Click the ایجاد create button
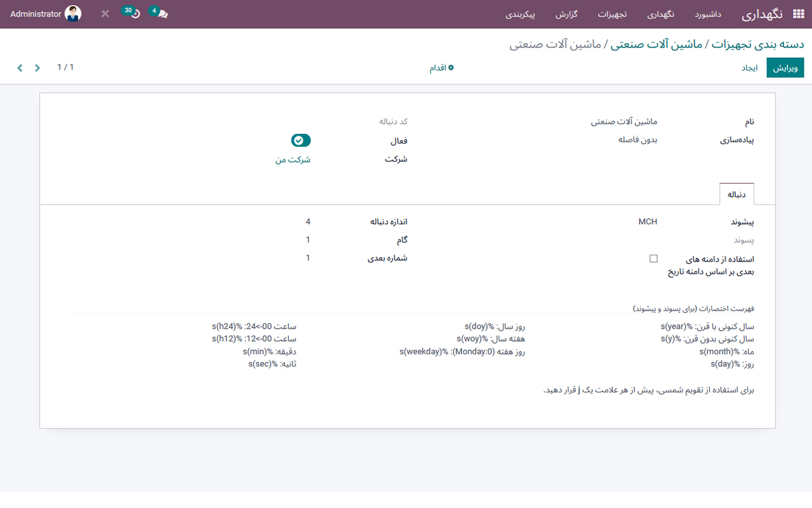Image resolution: width=812 pixels, height=508 pixels. tap(750, 67)
